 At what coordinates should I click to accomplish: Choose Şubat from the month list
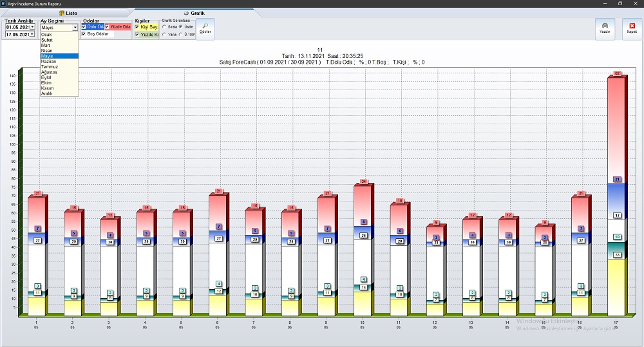(59, 40)
